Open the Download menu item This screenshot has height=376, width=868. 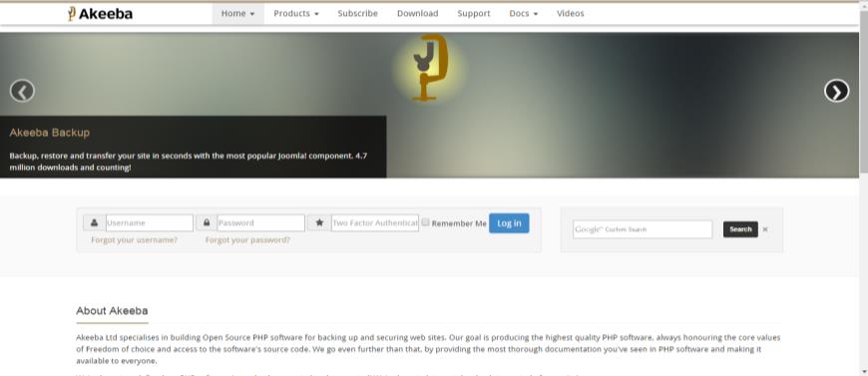point(417,13)
